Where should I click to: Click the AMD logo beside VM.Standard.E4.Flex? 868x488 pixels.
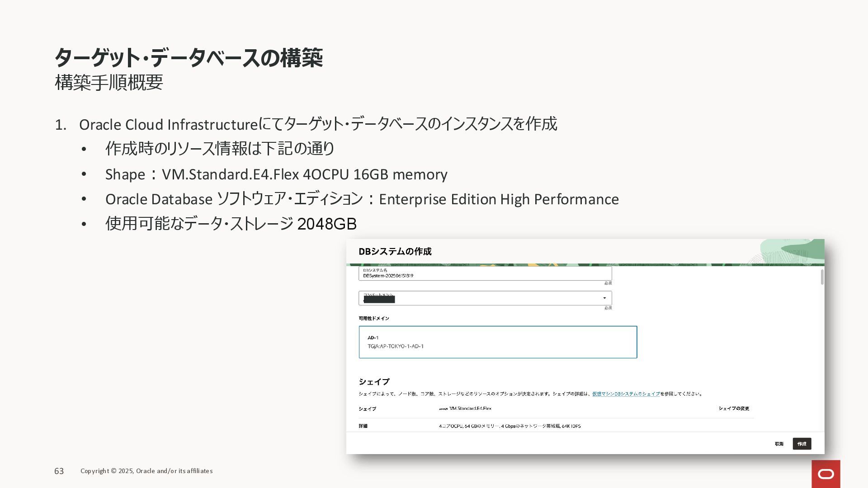(443, 409)
